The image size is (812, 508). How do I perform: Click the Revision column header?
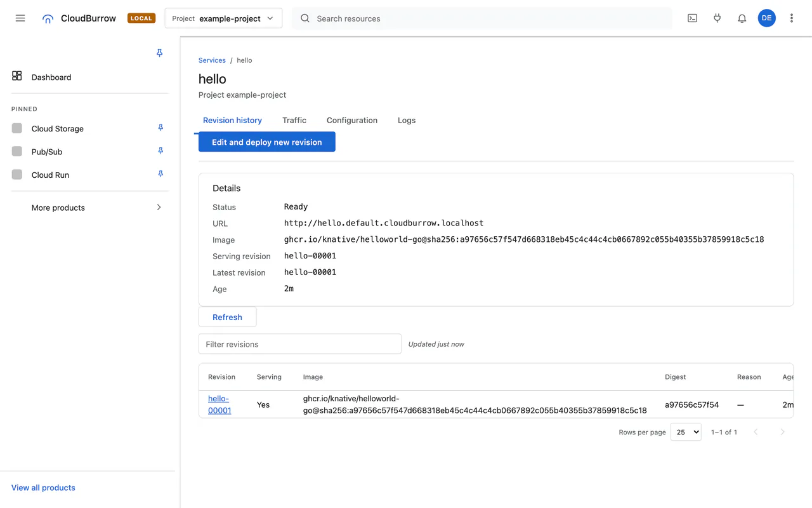click(x=221, y=377)
